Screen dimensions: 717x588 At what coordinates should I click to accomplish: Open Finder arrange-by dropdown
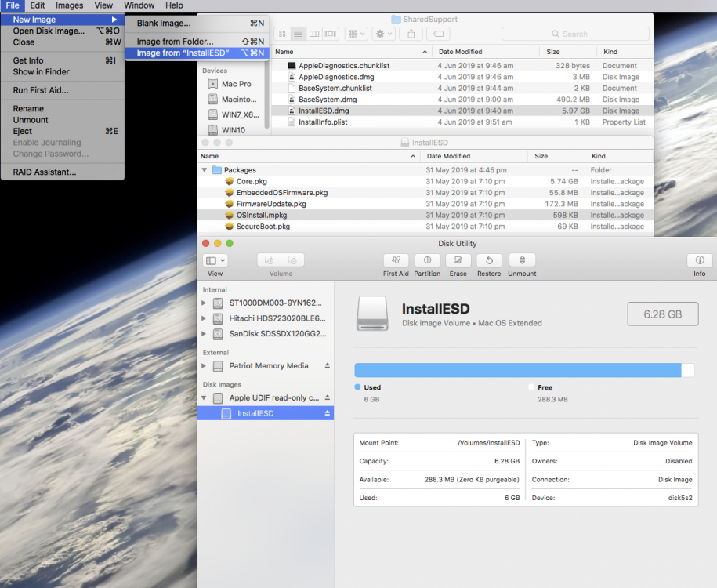coord(357,34)
